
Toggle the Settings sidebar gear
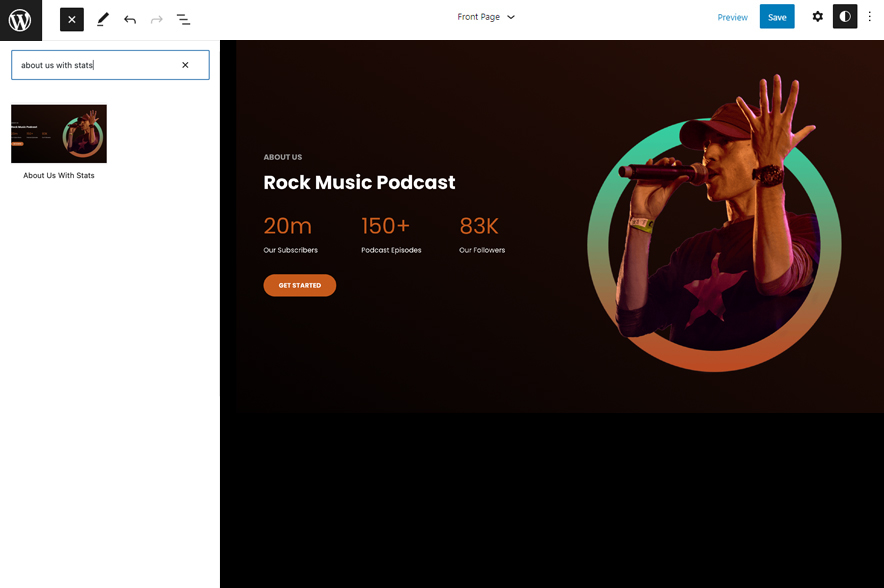(x=817, y=17)
